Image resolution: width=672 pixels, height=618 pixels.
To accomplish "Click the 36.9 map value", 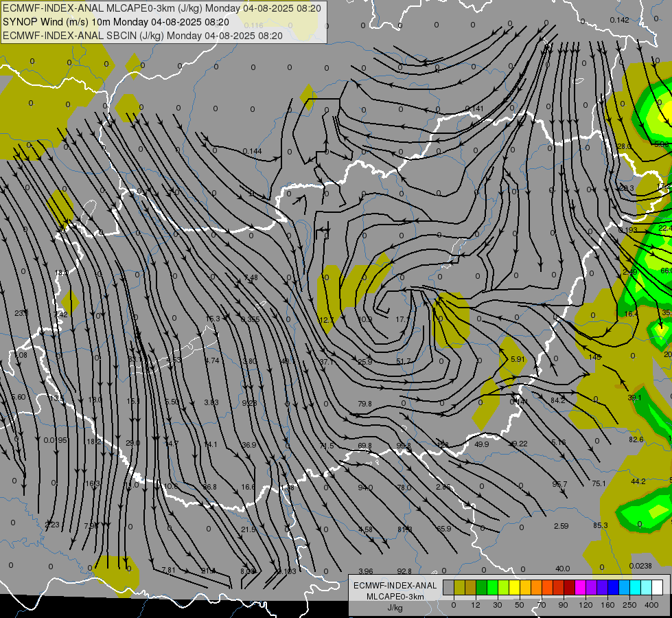I will coord(249,445).
